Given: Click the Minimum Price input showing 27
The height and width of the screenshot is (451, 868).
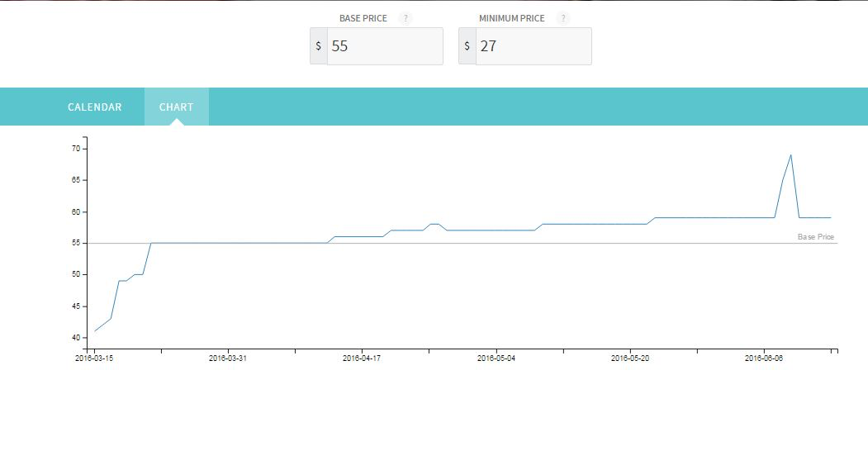Looking at the screenshot, I should [x=534, y=46].
